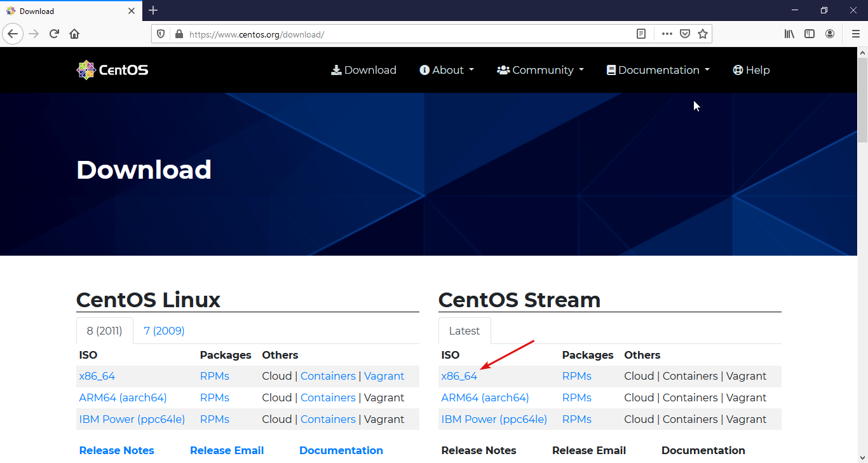The width and height of the screenshot is (868, 463).
Task: Expand the Community dropdown menu
Action: click(540, 70)
